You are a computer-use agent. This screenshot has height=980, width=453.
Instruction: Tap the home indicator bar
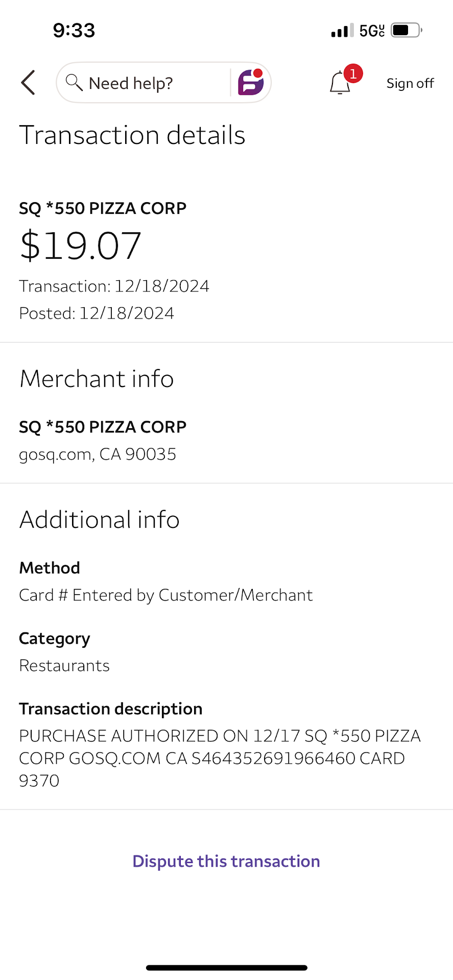pos(226,968)
